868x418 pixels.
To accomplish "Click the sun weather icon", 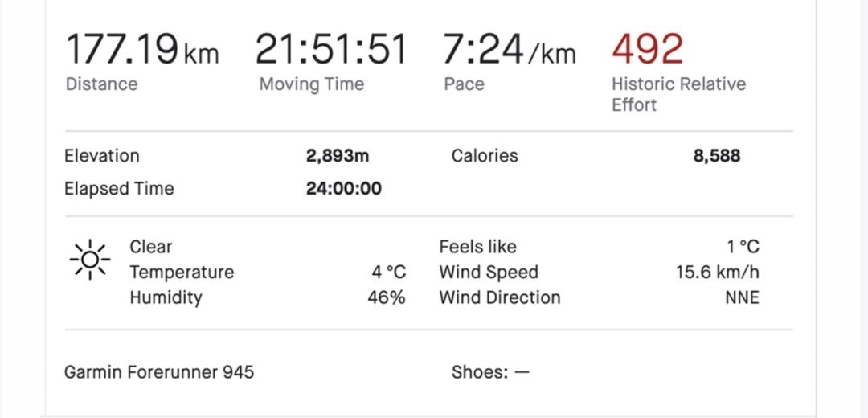I will pyautogui.click(x=90, y=260).
